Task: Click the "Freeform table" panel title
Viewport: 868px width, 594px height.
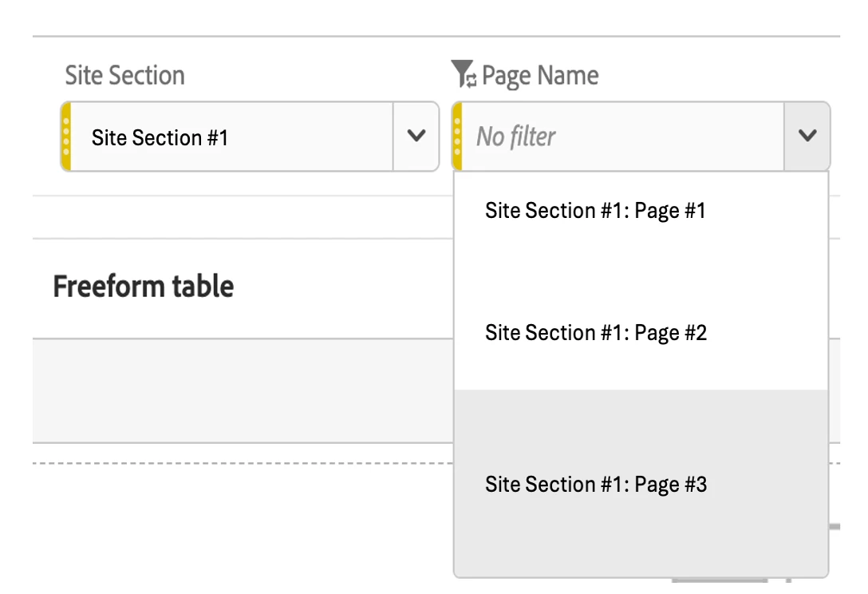Action: coord(144,286)
